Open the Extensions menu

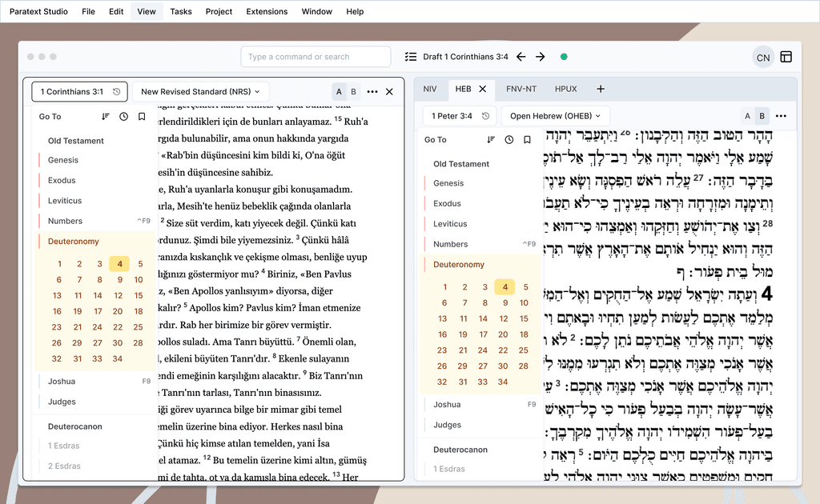tap(267, 11)
